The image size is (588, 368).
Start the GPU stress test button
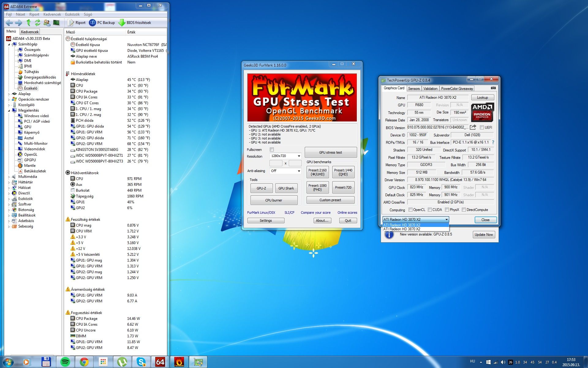330,152
